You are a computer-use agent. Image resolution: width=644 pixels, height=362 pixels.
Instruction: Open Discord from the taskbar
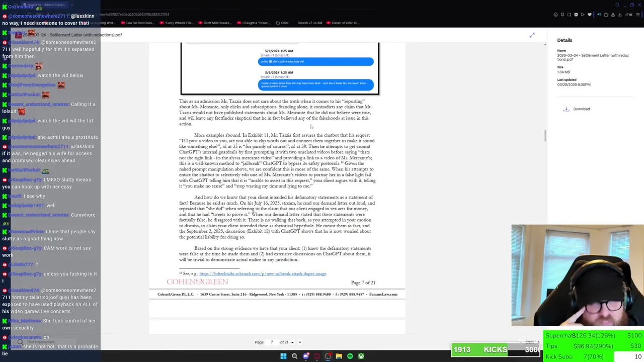305,356
